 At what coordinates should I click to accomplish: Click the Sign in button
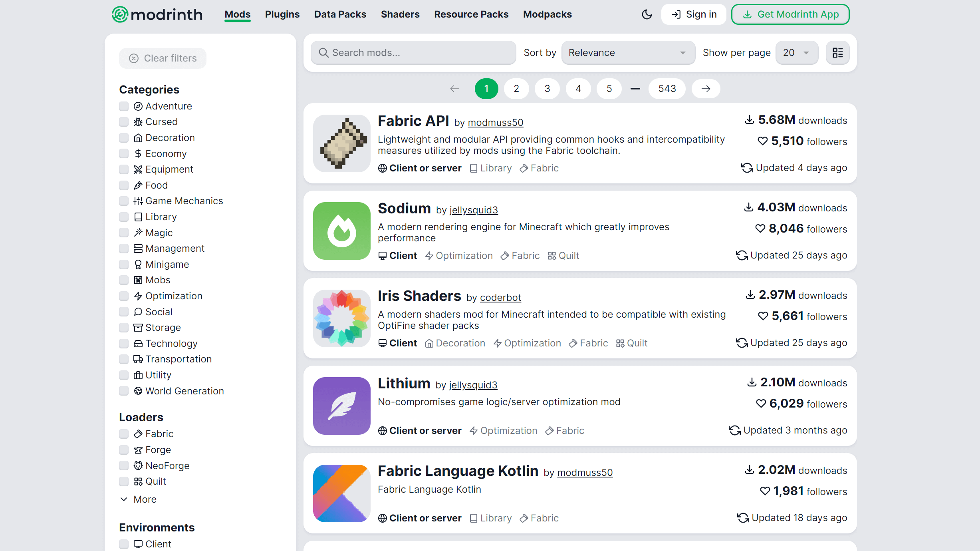coord(692,14)
